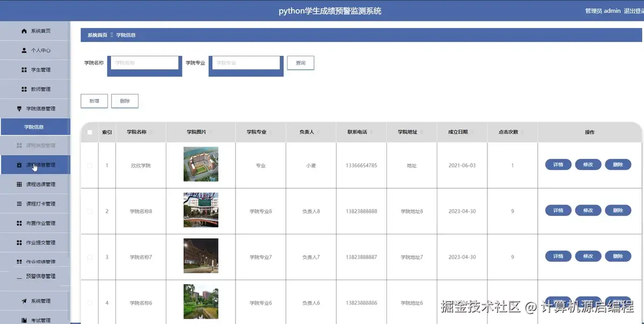
Task: Click the 管理员 admin label
Action: (x=603, y=11)
